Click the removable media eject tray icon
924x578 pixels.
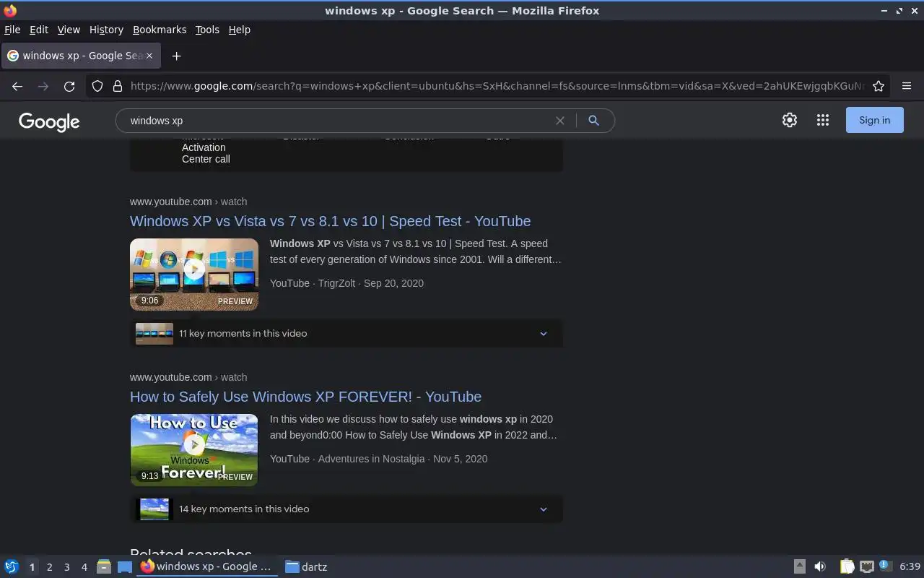pos(799,566)
